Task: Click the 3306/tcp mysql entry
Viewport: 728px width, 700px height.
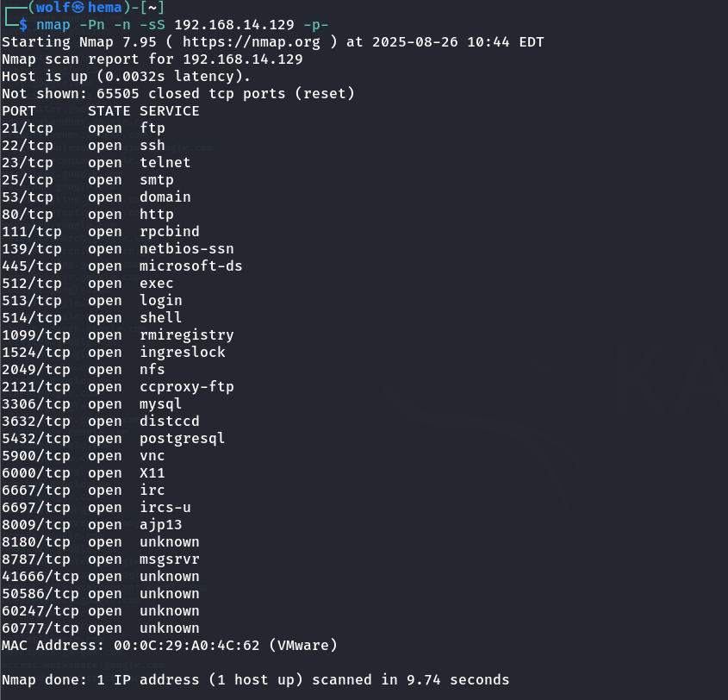Action: pyautogui.click(x=92, y=403)
